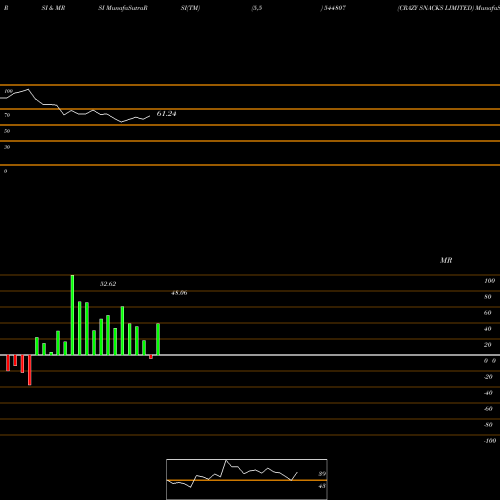
Task: Click the last green bar near 48.06
Action: [x=158, y=339]
